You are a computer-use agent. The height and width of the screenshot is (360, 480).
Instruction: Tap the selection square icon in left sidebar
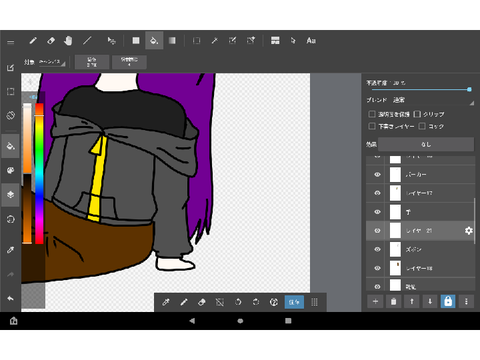(10, 92)
